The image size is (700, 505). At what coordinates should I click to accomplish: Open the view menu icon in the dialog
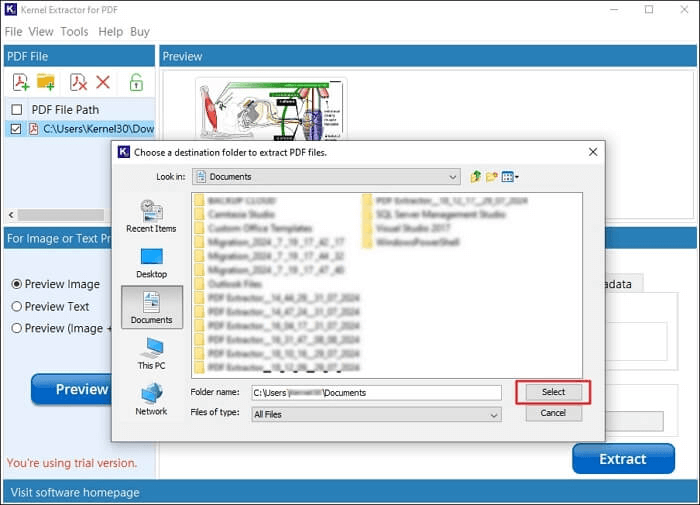[510, 177]
